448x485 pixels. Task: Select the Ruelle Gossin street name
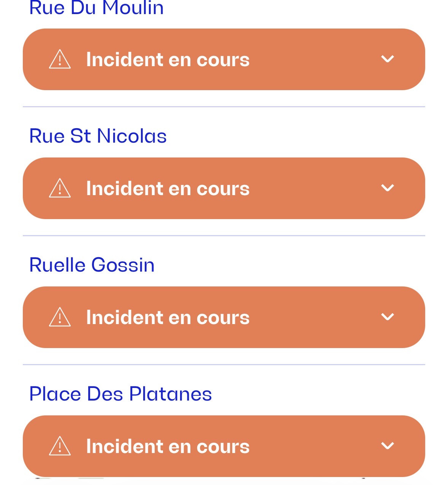(92, 265)
